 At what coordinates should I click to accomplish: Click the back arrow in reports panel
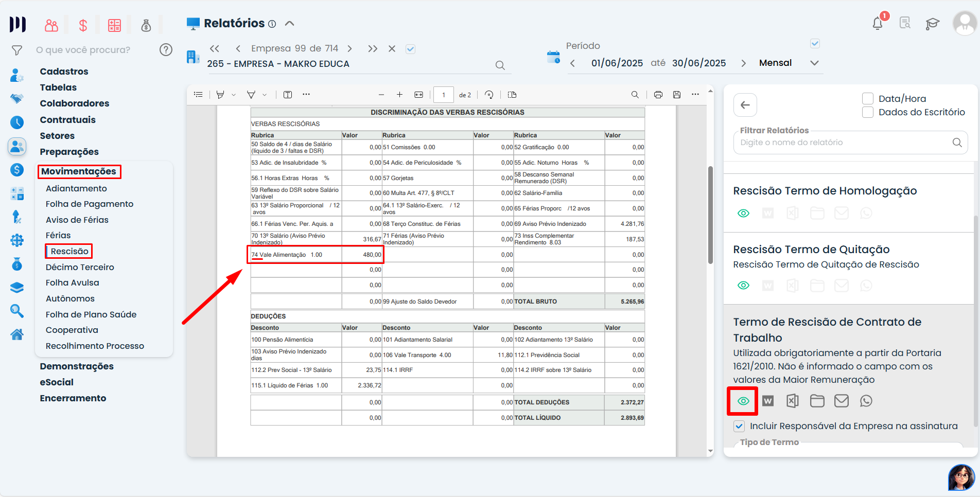pyautogui.click(x=745, y=105)
